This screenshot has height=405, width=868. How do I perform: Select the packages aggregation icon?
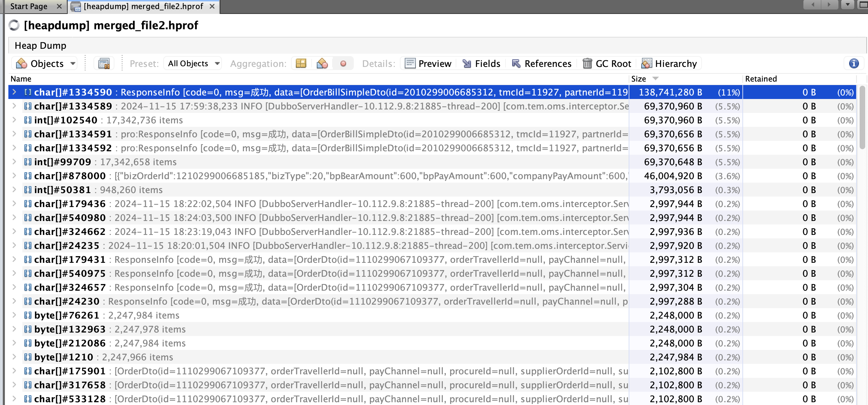(301, 63)
